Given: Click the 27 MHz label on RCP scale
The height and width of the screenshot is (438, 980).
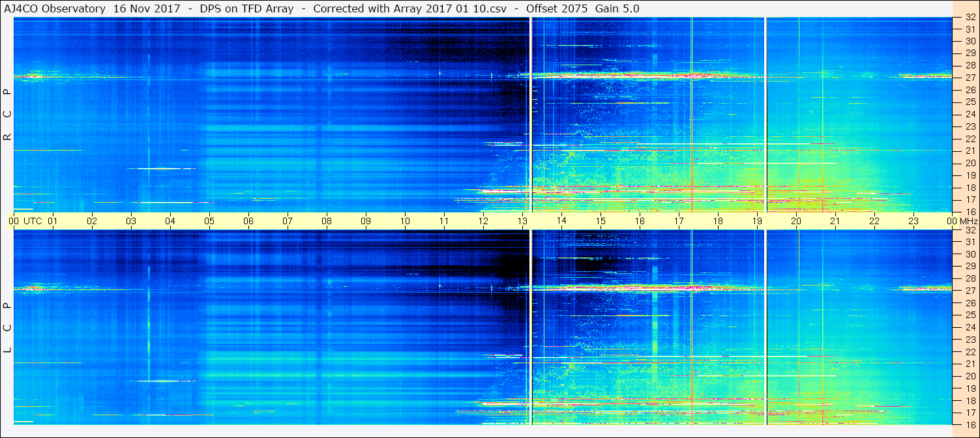Looking at the screenshot, I should (970, 78).
